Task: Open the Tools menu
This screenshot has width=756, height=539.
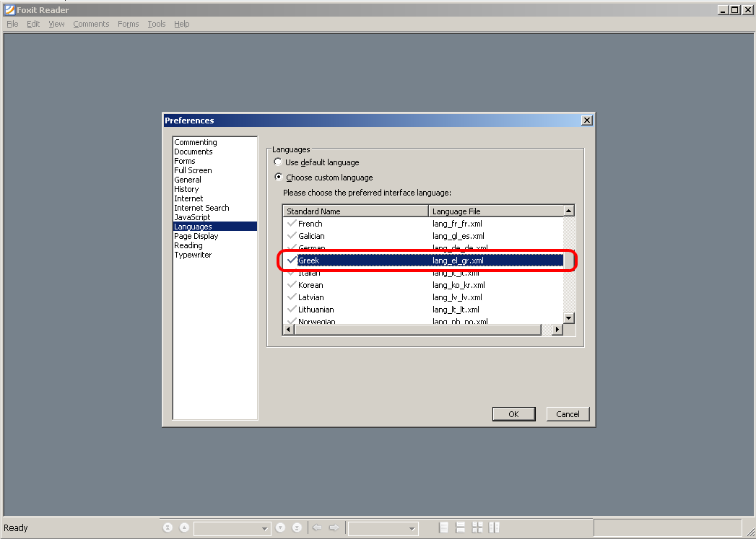Action: tap(157, 24)
